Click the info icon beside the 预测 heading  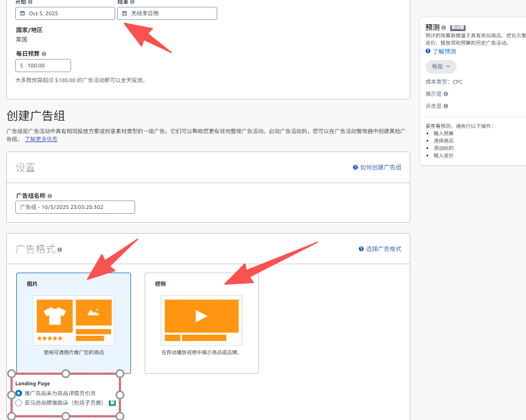[444, 27]
